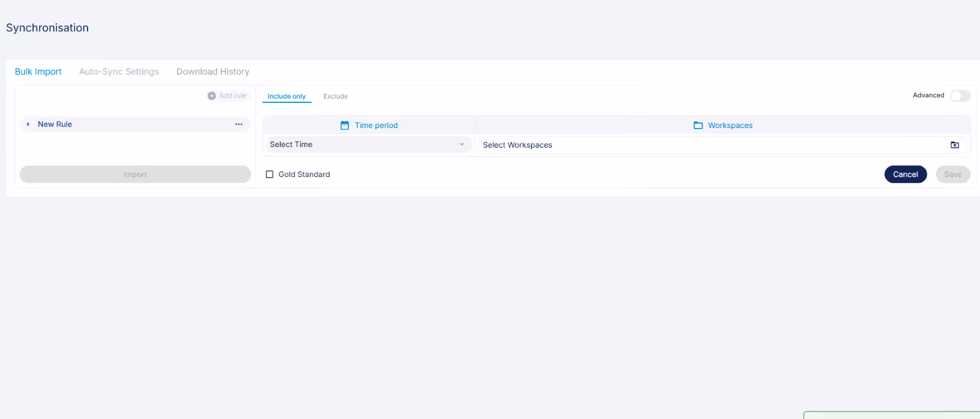Open the Download History tab
980x419 pixels.
point(213,72)
